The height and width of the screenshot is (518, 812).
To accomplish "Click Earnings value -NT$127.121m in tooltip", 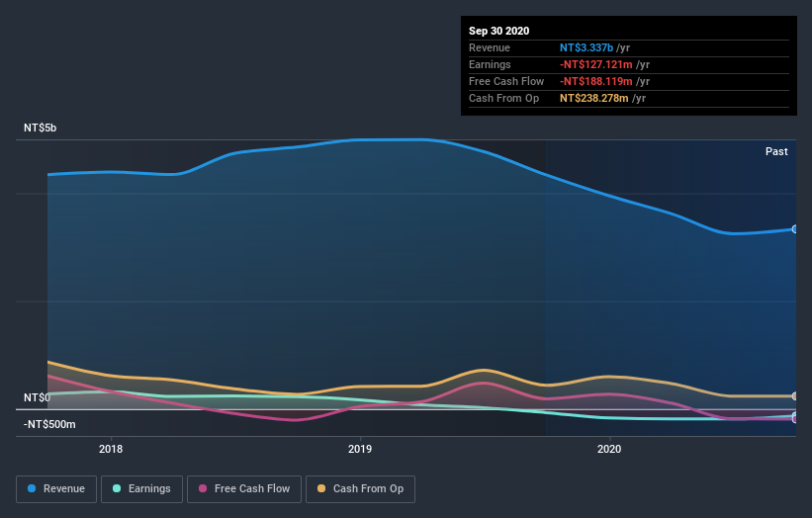I will 596,64.
